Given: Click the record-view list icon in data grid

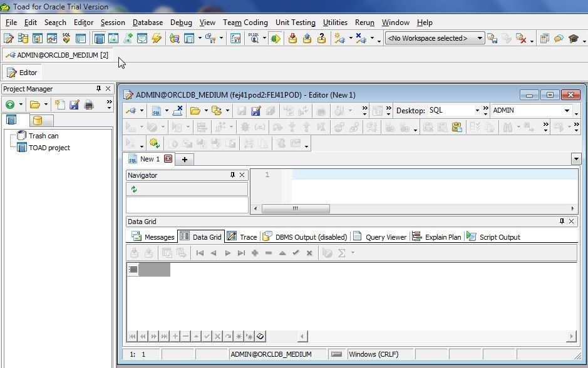Looking at the screenshot, I should [133, 269].
